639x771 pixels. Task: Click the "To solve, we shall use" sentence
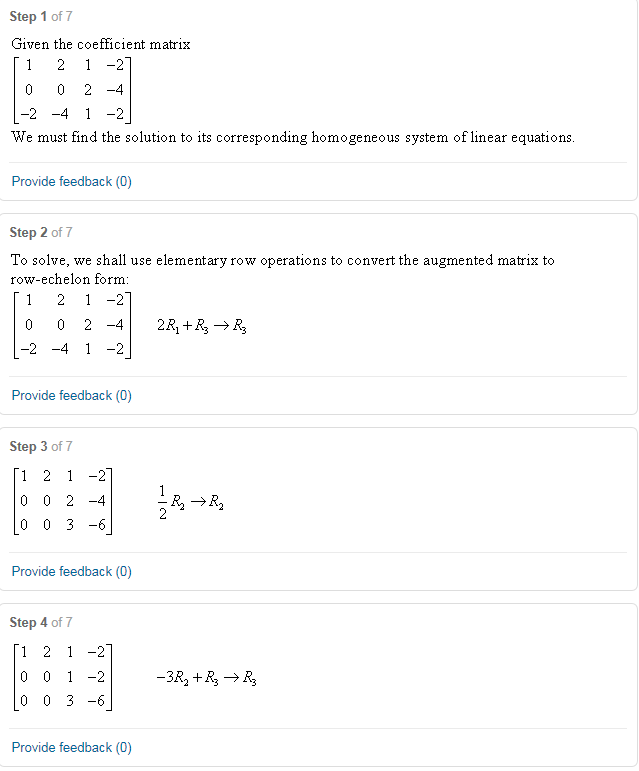coord(282,260)
